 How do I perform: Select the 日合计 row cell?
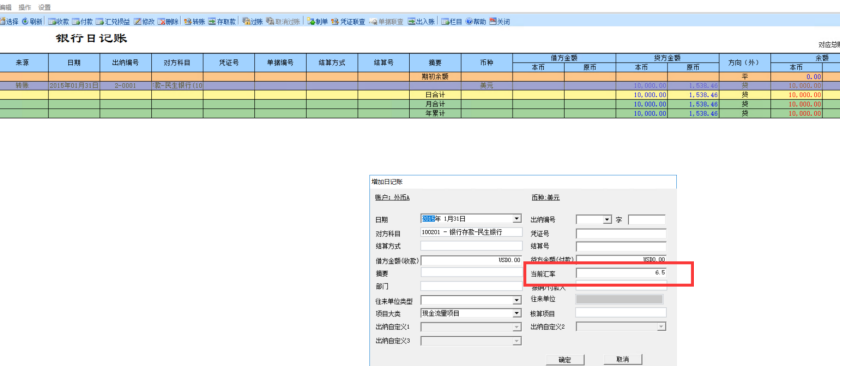tap(436, 95)
